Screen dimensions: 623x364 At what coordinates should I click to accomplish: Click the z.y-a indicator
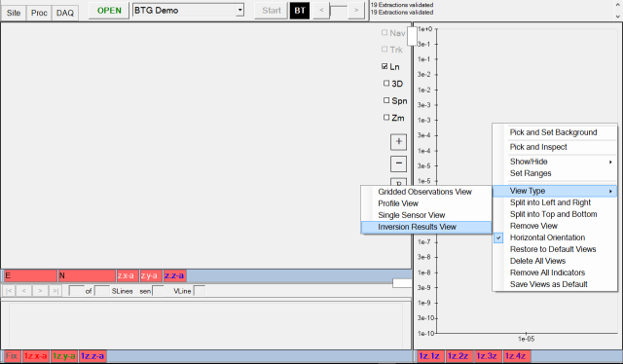[151, 275]
